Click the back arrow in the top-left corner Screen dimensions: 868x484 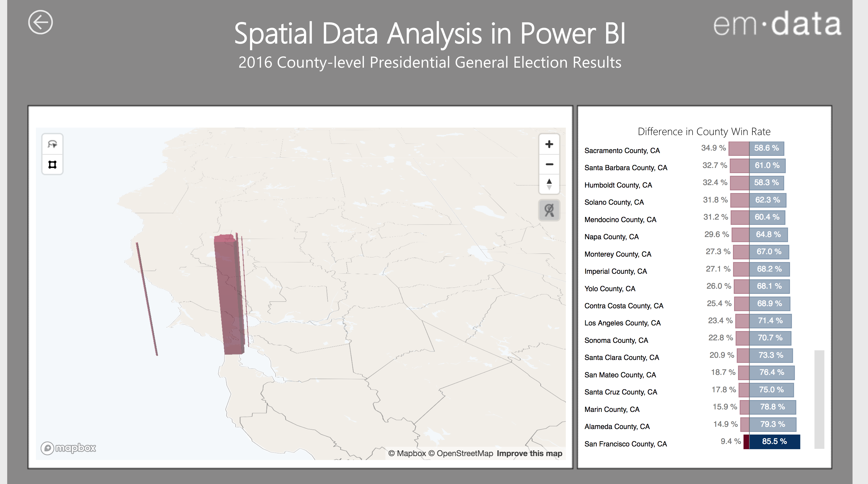click(x=41, y=22)
